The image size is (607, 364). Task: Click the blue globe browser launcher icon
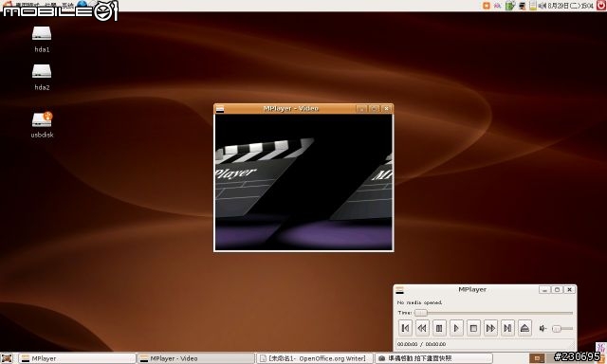(x=83, y=5)
